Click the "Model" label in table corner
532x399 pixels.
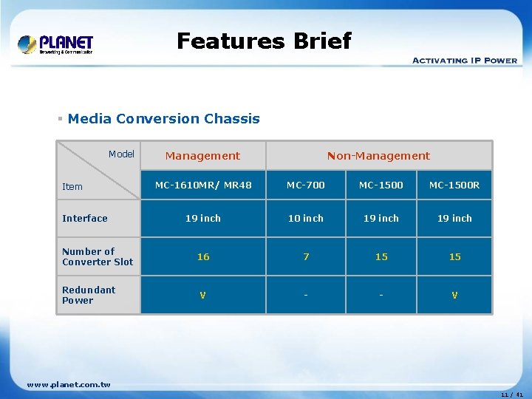121,154
